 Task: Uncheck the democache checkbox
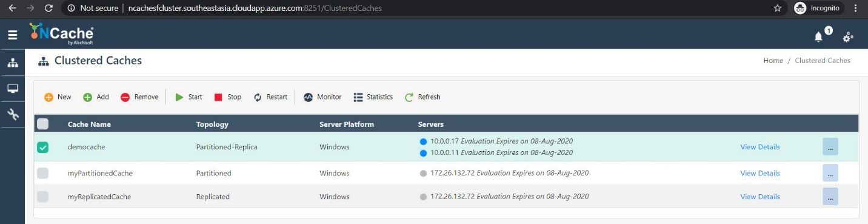click(x=43, y=147)
